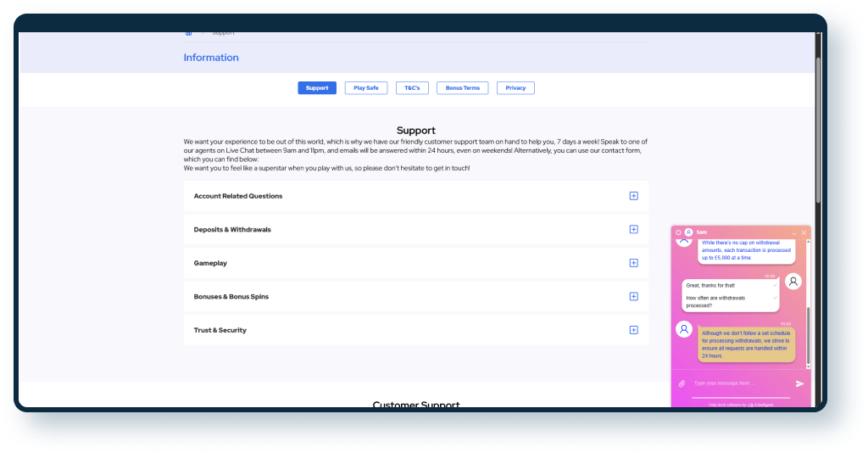Select the Support tab

[317, 88]
